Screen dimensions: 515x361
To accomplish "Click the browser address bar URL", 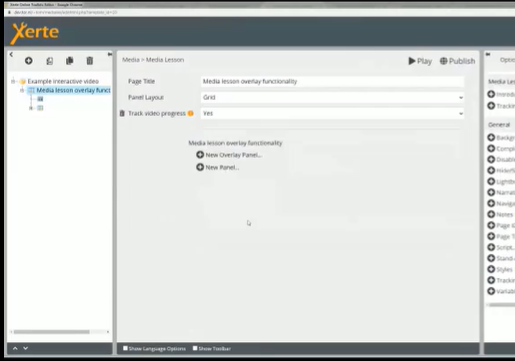I will (x=66, y=12).
